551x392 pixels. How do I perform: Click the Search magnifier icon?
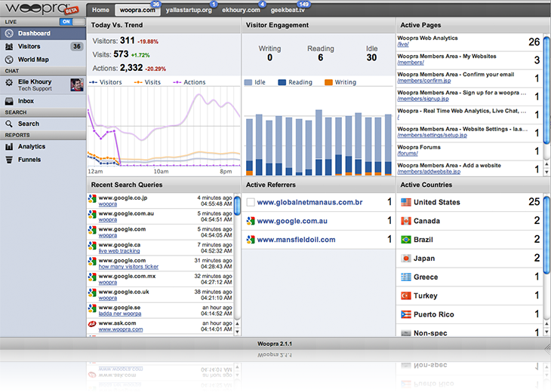pos(9,124)
